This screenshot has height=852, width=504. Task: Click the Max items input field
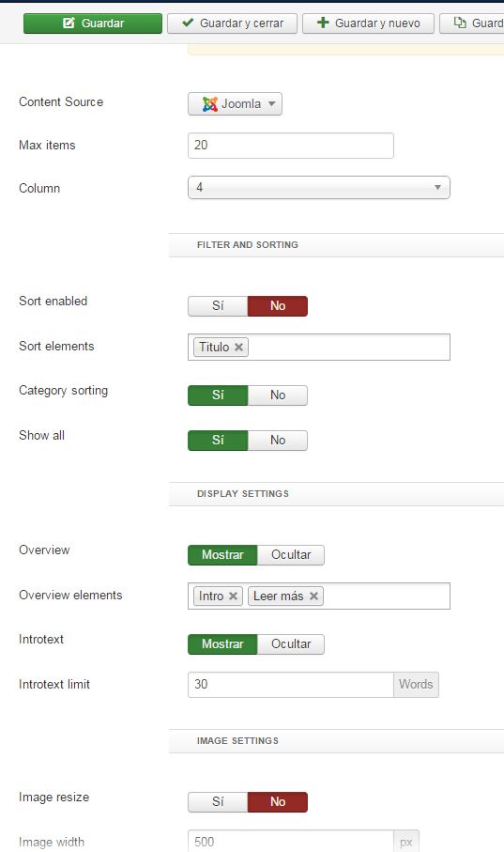click(291, 146)
